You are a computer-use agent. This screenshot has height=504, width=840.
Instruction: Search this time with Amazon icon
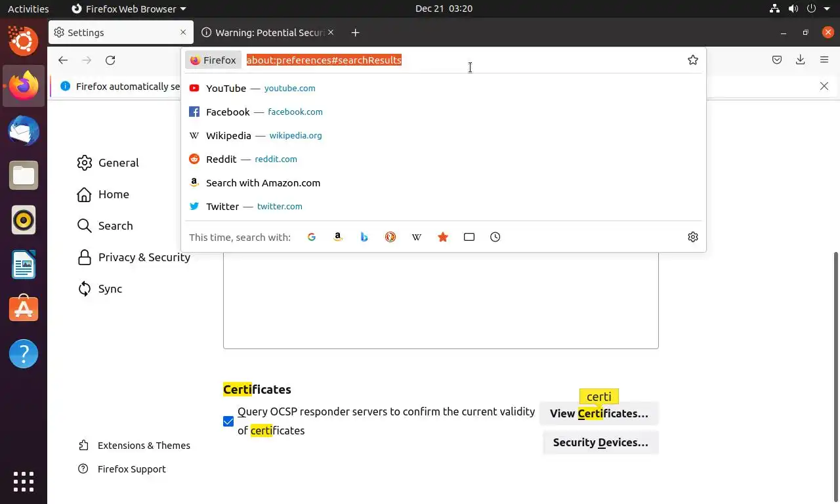point(338,237)
